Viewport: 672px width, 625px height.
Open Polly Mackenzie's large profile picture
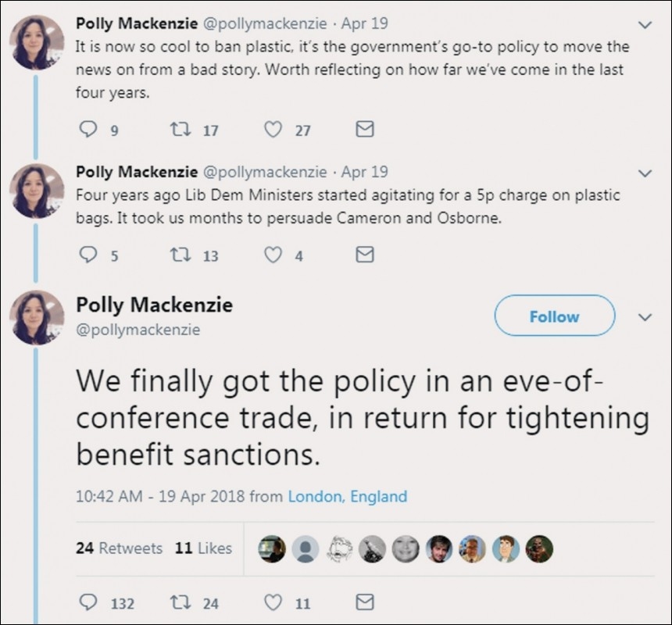pyautogui.click(x=36, y=316)
